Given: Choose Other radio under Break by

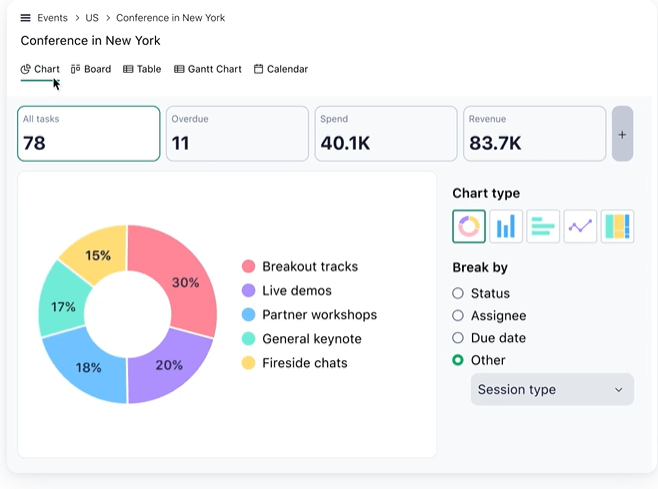Looking at the screenshot, I should 458,360.
